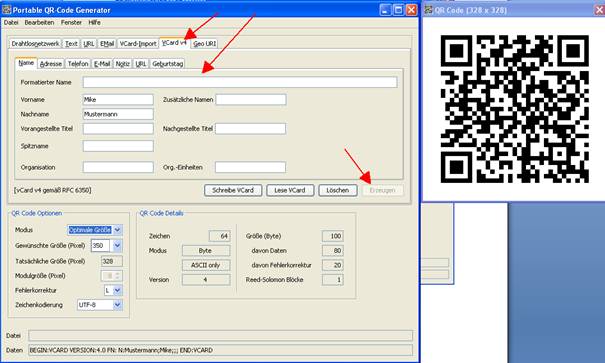This screenshot has height=363, width=605.
Task: Open the Geburtstag sub-tab
Action: (167, 64)
